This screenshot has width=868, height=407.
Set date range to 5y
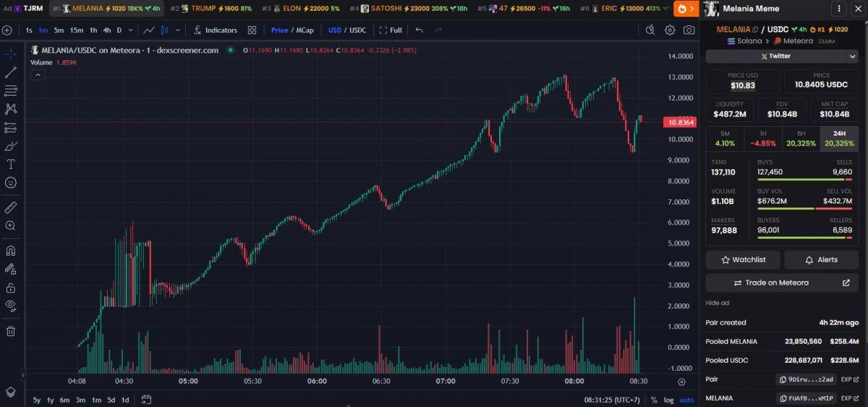[37, 400]
